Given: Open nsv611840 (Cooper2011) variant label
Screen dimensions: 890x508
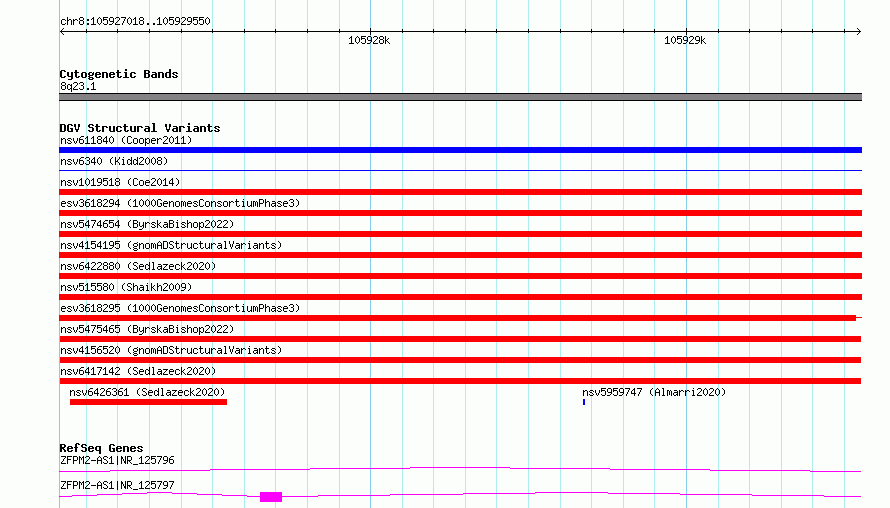Looking at the screenshot, I should 126,140.
